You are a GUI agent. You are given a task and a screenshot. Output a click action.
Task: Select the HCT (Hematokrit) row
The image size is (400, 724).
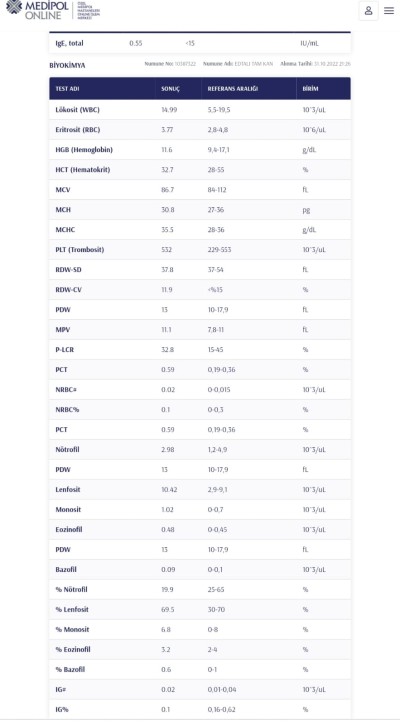[x=200, y=170]
